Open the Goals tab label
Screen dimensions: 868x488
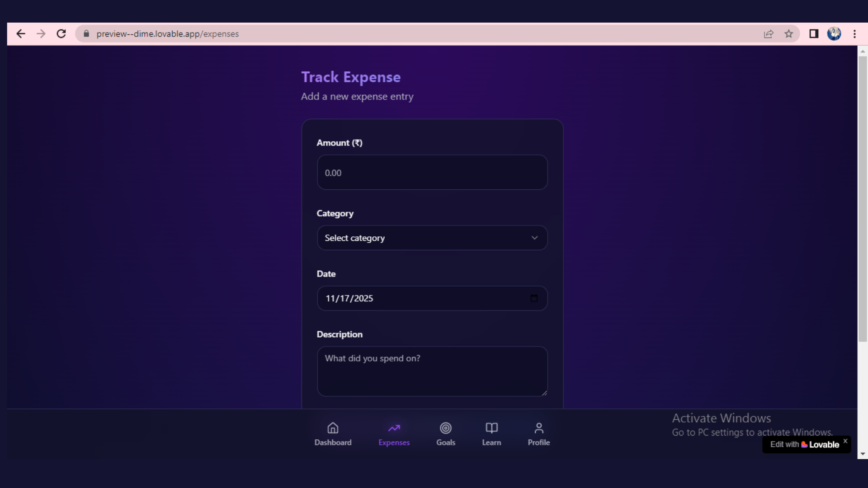445,442
